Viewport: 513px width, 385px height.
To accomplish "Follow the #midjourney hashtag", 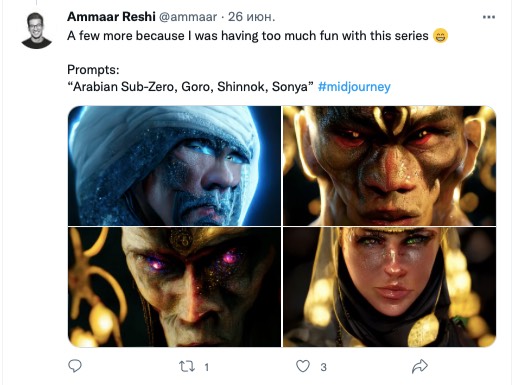I will 354,87.
